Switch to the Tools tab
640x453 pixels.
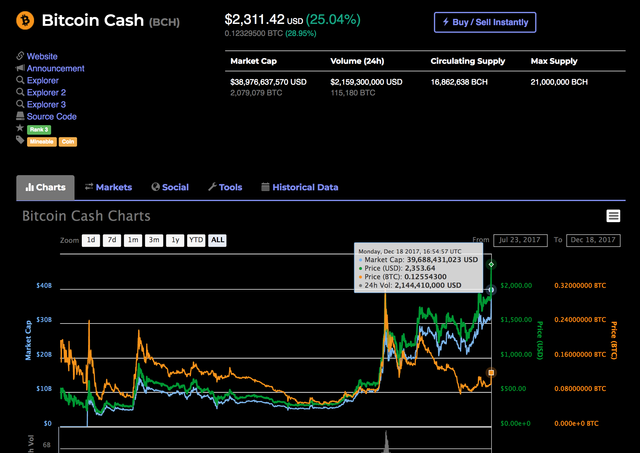click(225, 187)
